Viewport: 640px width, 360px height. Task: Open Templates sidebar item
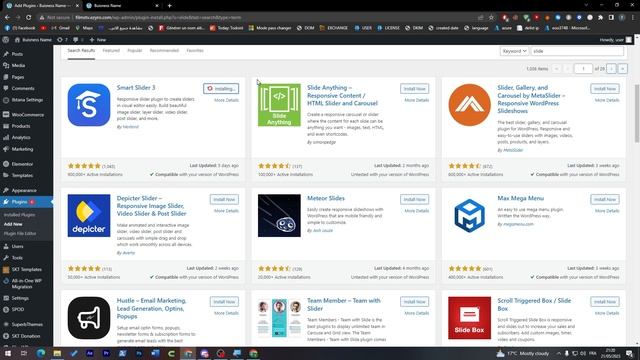coord(22,176)
